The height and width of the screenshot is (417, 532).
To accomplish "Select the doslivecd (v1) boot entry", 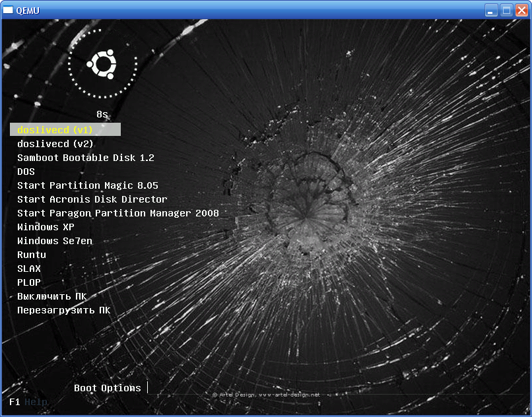I will 65,129.
